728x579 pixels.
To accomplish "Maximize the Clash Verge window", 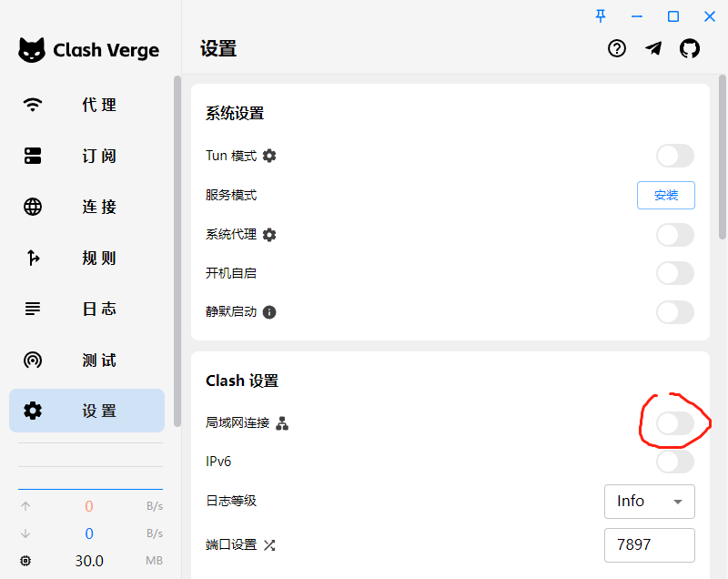I will (673, 16).
